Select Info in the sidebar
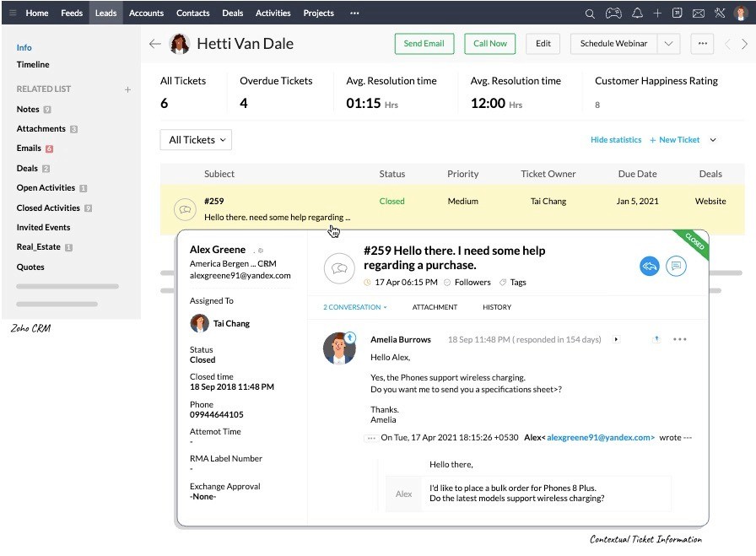The height and width of the screenshot is (556, 756). coord(24,48)
